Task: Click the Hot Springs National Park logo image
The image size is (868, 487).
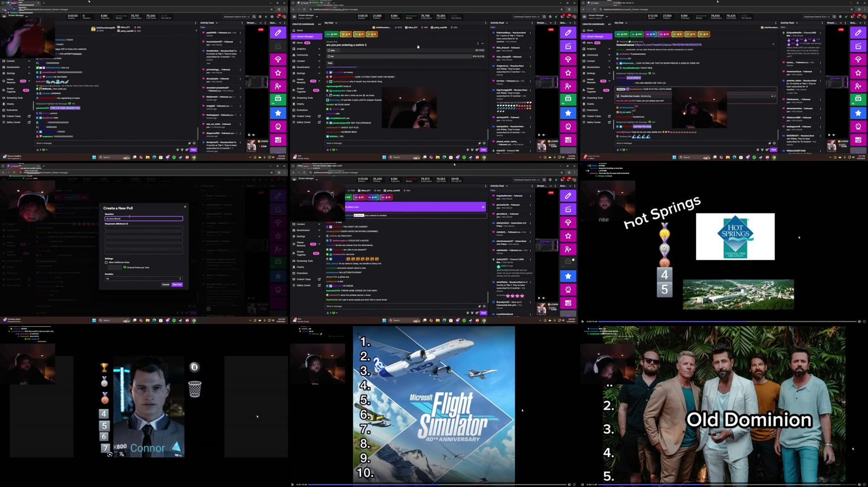Action: [735, 236]
